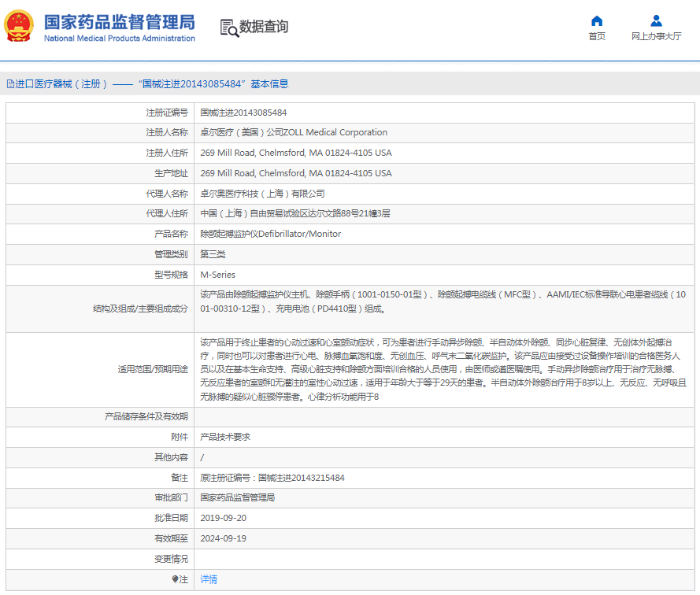Image resolution: width=700 pixels, height=595 pixels.
Task: Select the 变更情况 label
Action: point(172,560)
